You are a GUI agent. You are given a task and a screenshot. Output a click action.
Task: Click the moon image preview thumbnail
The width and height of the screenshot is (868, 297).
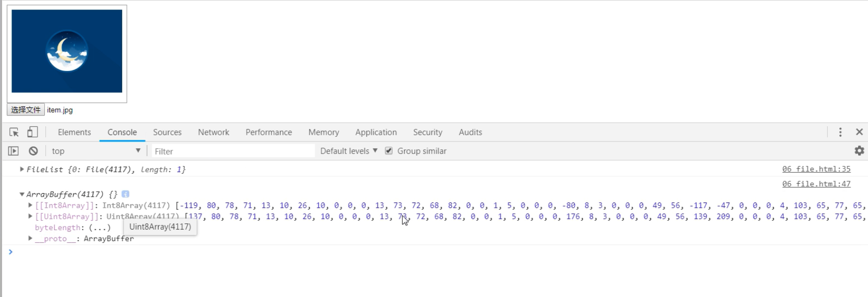[x=67, y=51]
